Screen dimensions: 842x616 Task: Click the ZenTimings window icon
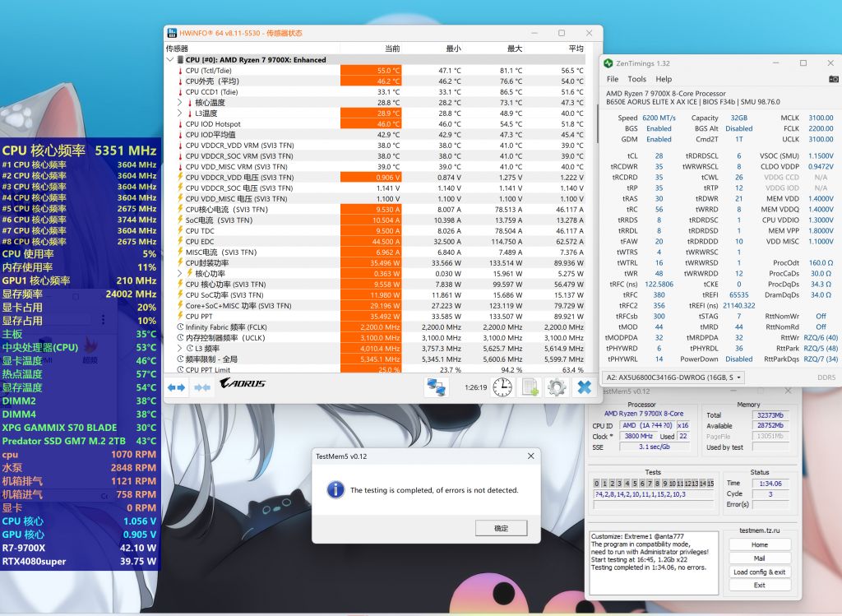(x=608, y=63)
